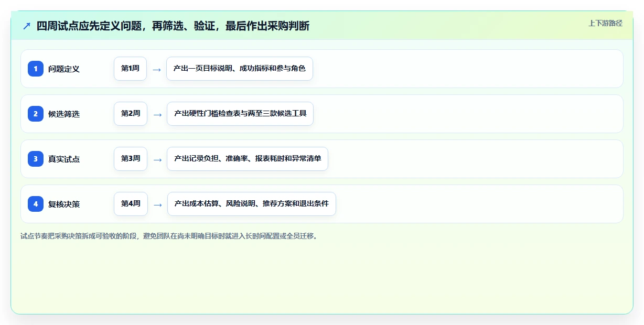Screen dimensions: 644x325
Task: Click the 问题定义 step label
Action: [x=64, y=69]
